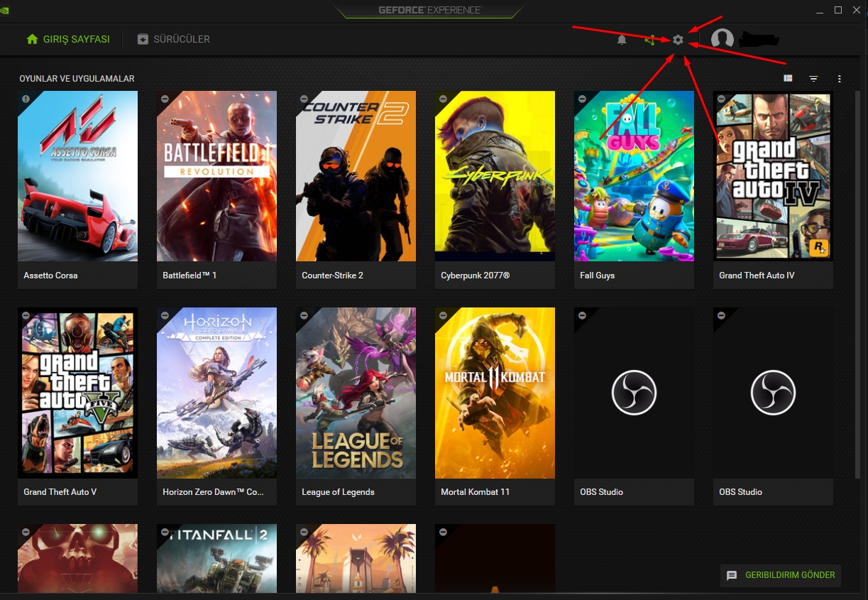The height and width of the screenshot is (600, 868).
Task: Click the user profile avatar
Action: (x=722, y=39)
